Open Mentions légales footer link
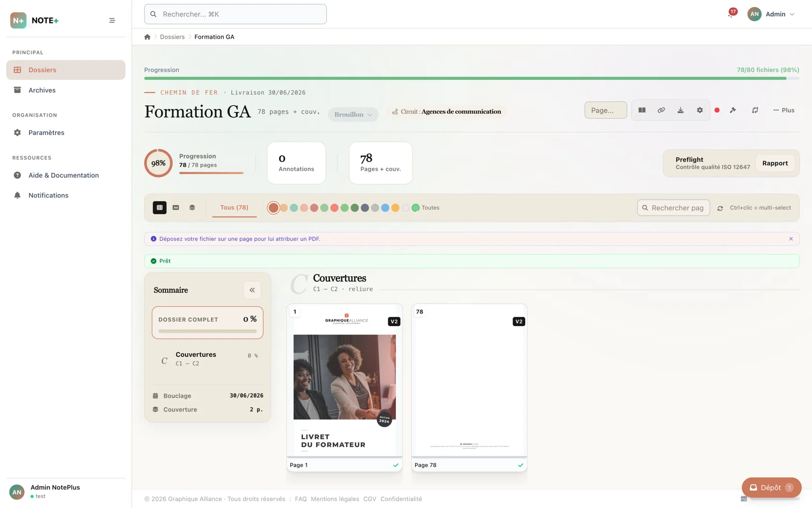 (x=335, y=499)
